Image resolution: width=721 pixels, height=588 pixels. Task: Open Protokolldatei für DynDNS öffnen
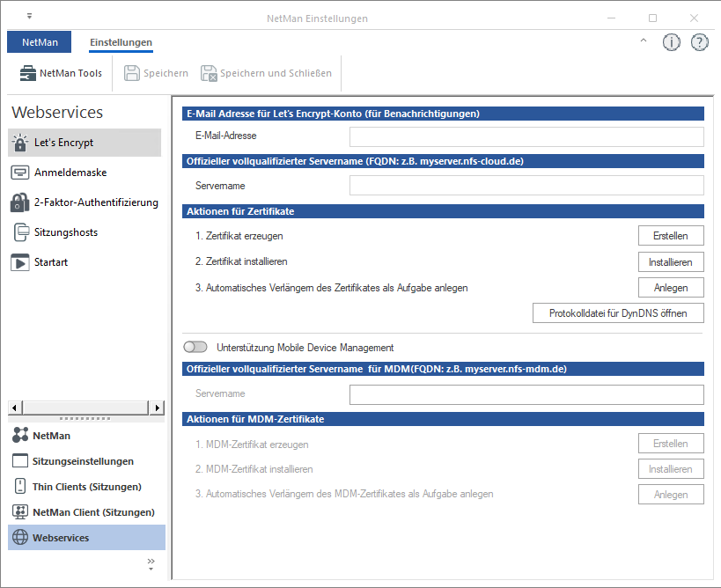[x=618, y=312]
